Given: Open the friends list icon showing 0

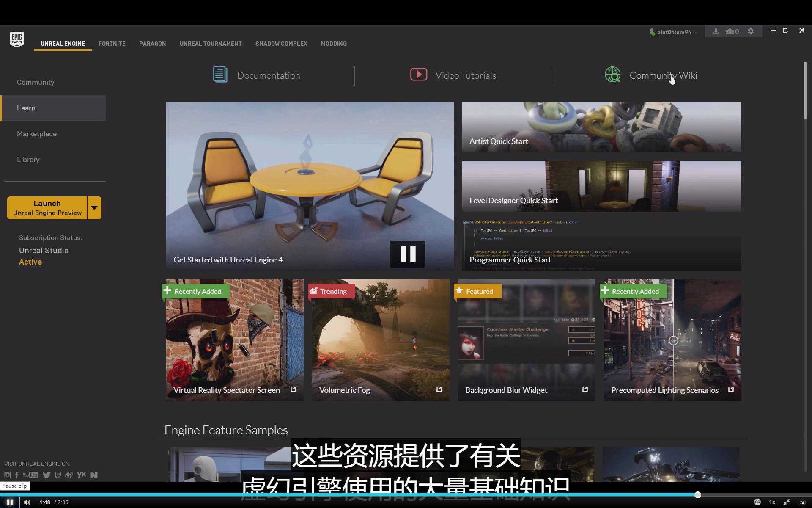Looking at the screenshot, I should point(732,32).
